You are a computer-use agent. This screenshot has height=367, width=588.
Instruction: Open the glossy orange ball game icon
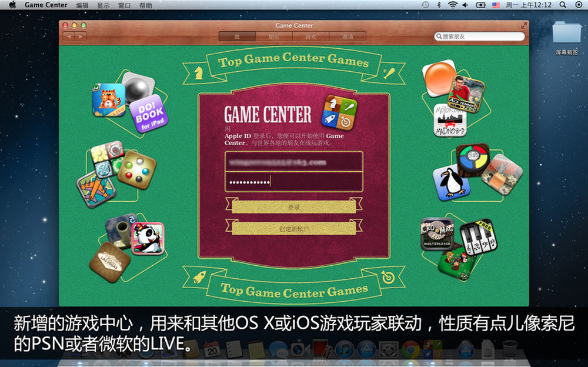pos(439,77)
